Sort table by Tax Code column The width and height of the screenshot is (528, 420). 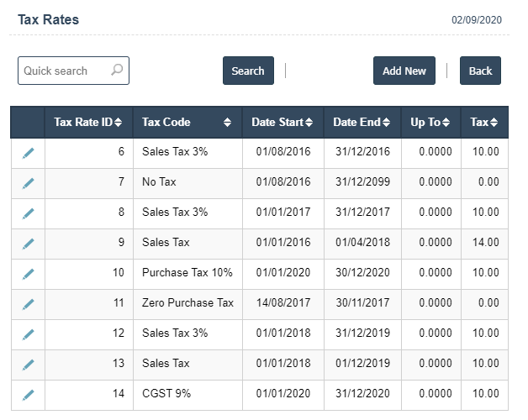pyautogui.click(x=187, y=123)
